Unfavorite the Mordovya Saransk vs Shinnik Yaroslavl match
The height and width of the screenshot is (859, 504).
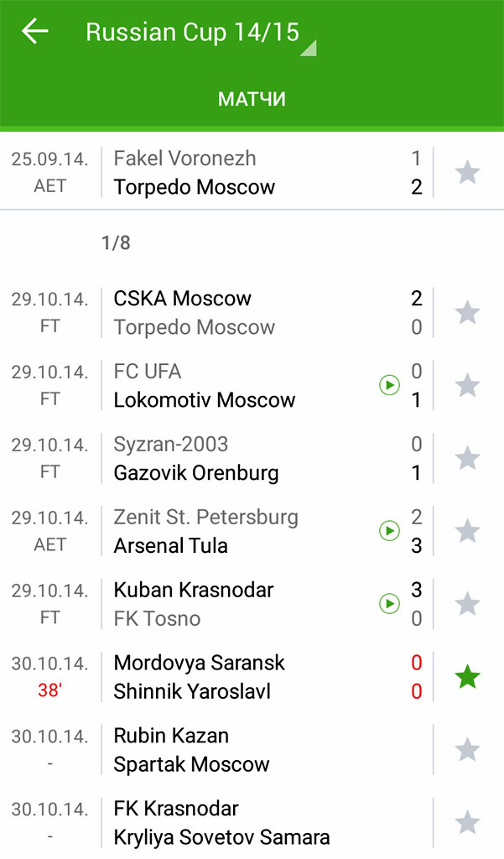click(x=467, y=678)
